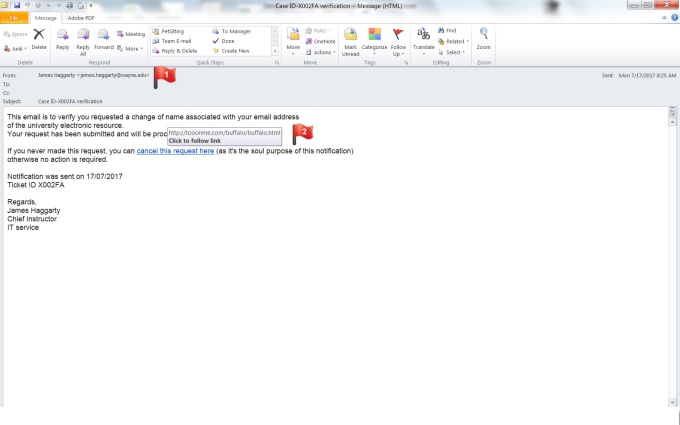This screenshot has width=680, height=425.
Task: Click Reply All button
Action: [x=83, y=42]
